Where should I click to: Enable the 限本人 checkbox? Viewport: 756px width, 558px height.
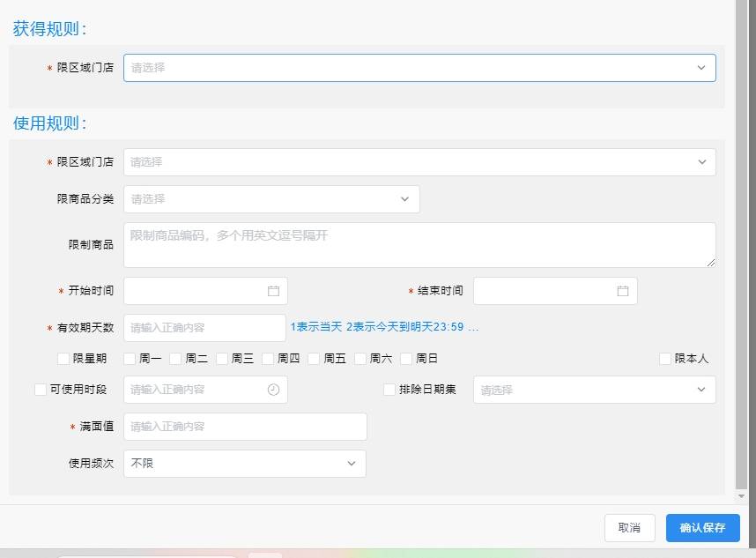(x=665, y=358)
